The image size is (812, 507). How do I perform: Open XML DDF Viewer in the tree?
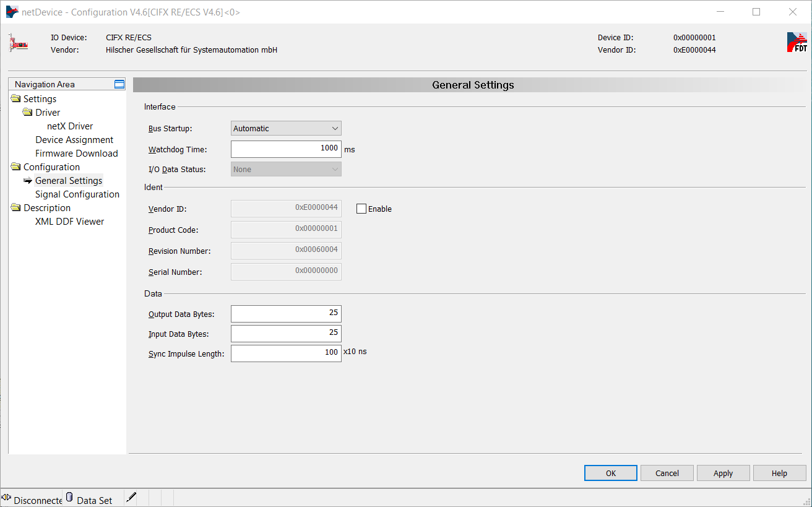(x=69, y=222)
